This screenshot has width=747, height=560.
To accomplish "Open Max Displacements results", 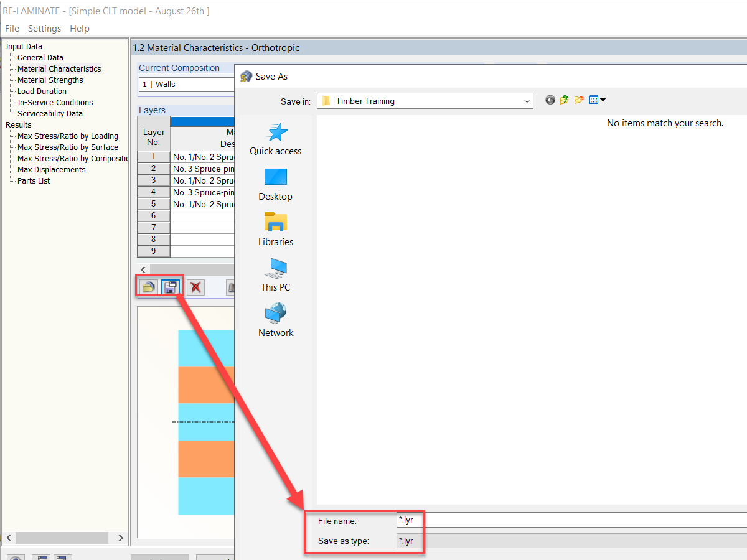I will (x=52, y=170).
